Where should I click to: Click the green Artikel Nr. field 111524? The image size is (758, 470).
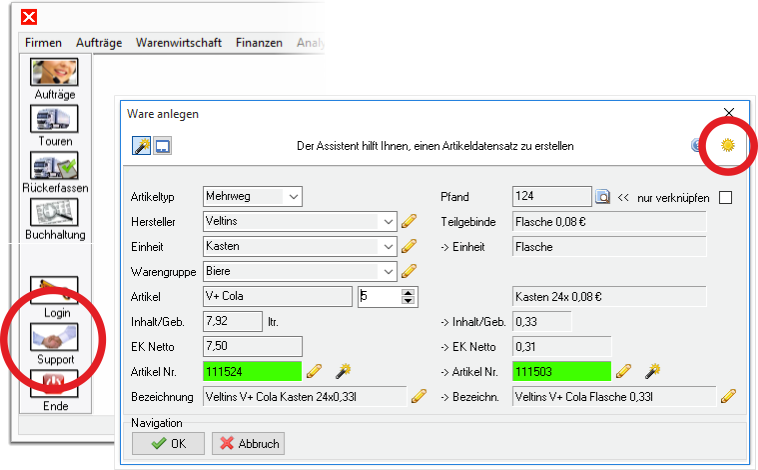click(252, 371)
